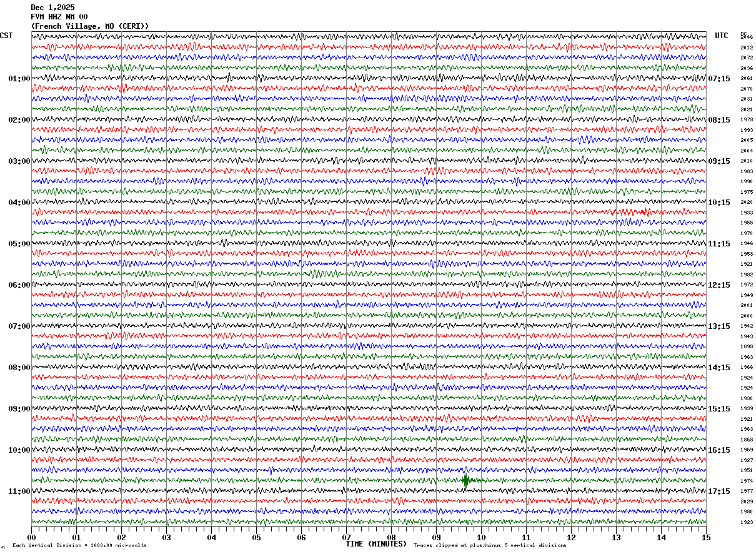The width and height of the screenshot is (756, 554).
Task: Click the "Traces clipped at plus/minus 5 vertical divisions" note
Action: (x=490, y=546)
